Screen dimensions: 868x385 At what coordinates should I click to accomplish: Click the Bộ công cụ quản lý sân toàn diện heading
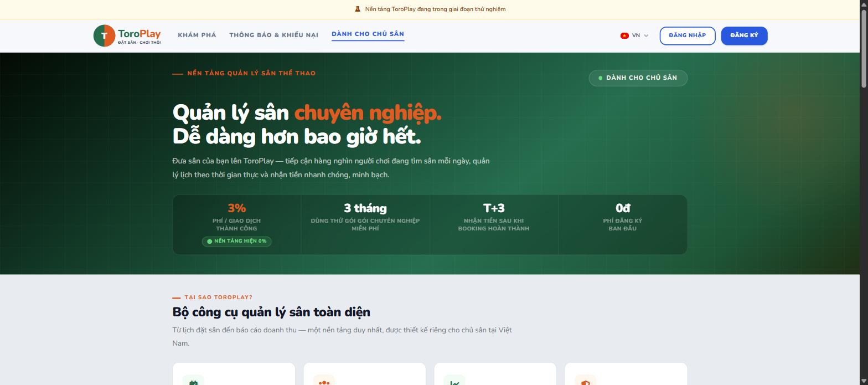coord(271,312)
